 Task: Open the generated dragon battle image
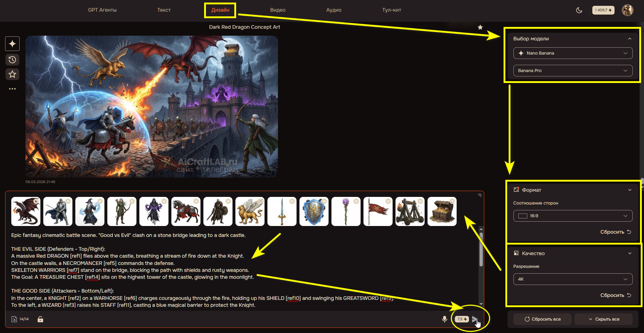152,107
